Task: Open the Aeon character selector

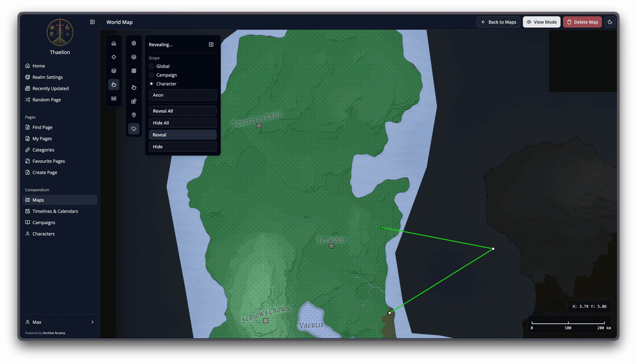Action: 182,95
